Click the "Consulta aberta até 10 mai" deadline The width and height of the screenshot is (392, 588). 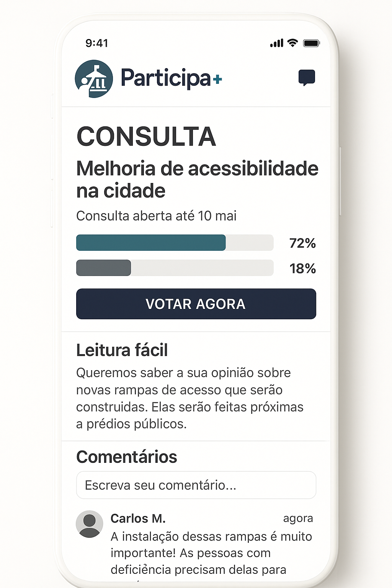(x=156, y=216)
